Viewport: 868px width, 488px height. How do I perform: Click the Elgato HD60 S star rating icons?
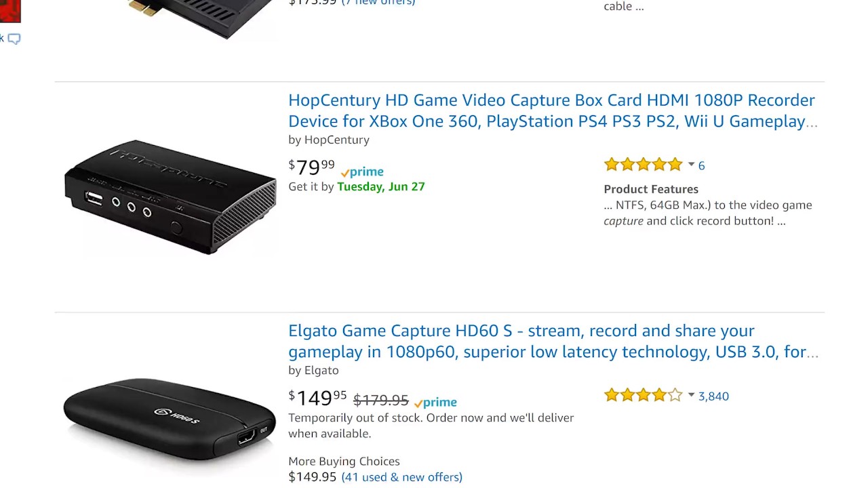tap(643, 395)
